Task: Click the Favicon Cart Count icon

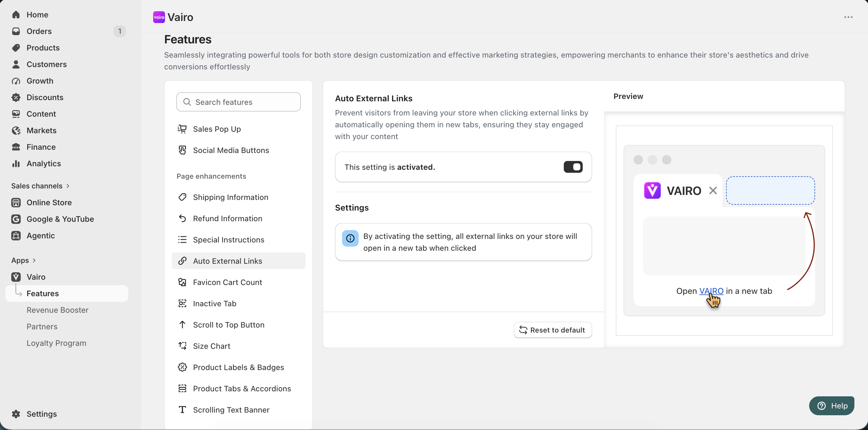Action: (182, 282)
